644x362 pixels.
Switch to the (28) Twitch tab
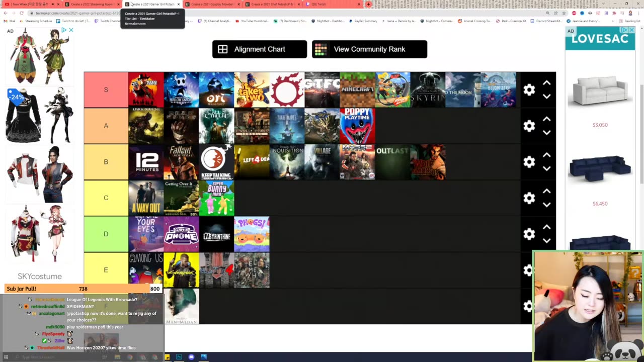click(x=333, y=4)
